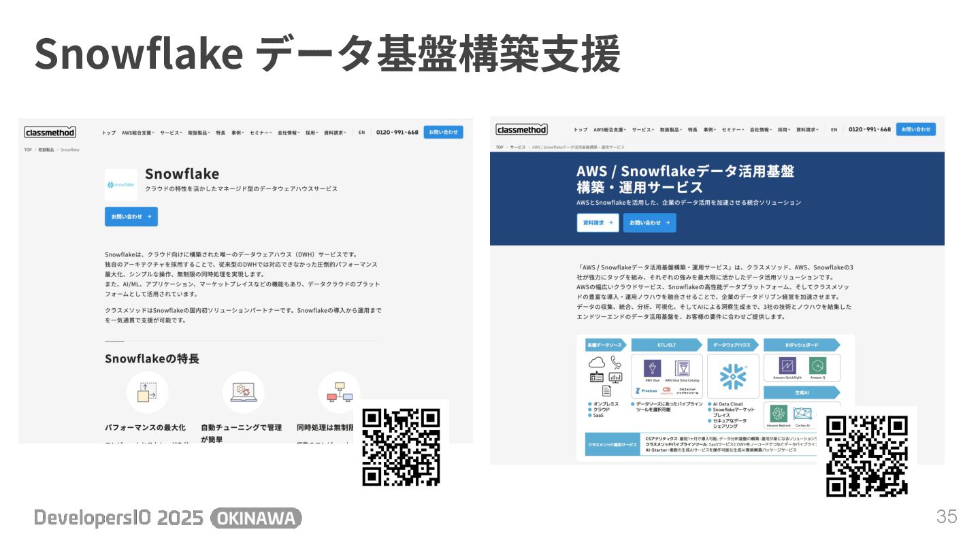
Task: Click the AWS Glue Data Catalog icon
Action: [x=682, y=369]
